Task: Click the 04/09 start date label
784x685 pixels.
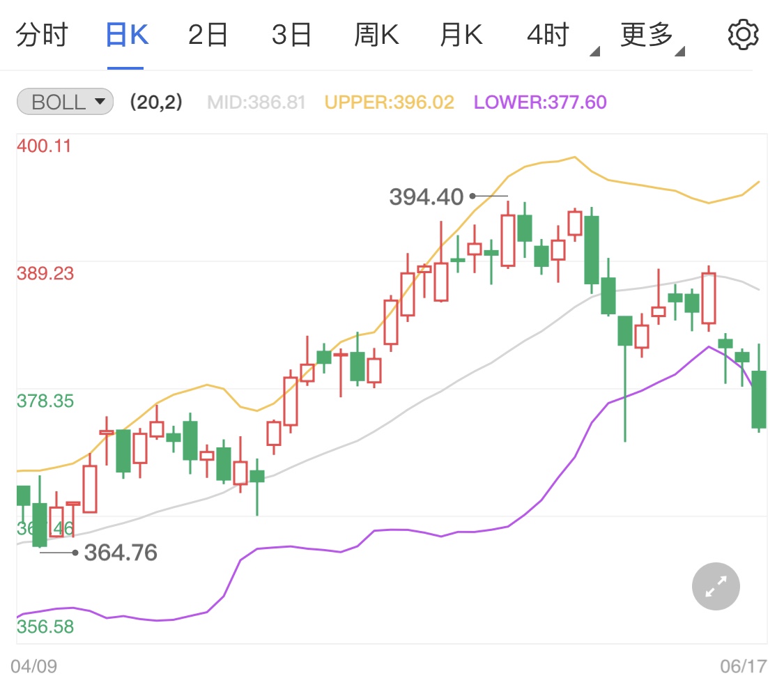Action: pos(34,666)
